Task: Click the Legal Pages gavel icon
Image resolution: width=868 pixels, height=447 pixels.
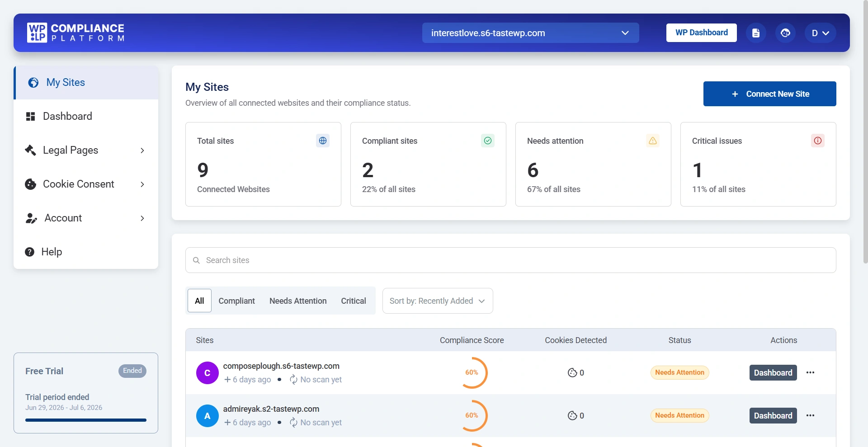Action: 30,150
